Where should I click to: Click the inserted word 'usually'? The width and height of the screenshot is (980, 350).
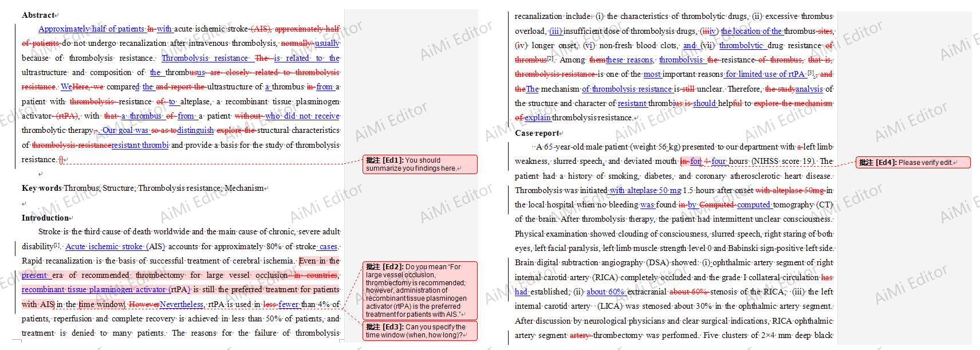pos(327,43)
